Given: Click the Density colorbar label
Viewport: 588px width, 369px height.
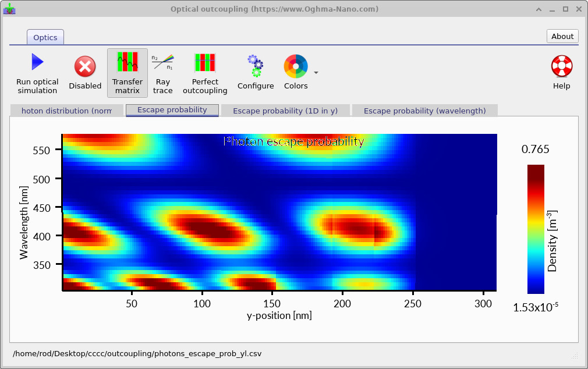Looking at the screenshot, I should pyautogui.click(x=552, y=241).
